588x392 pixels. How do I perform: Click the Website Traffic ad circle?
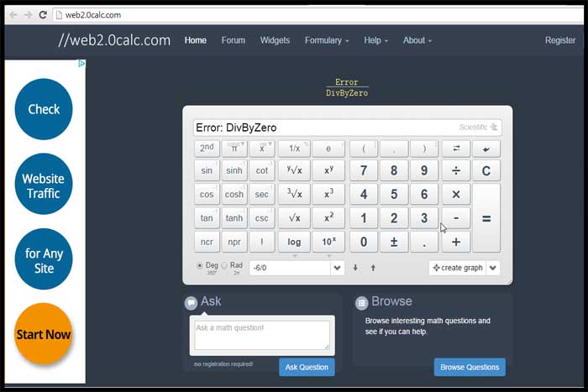[44, 184]
